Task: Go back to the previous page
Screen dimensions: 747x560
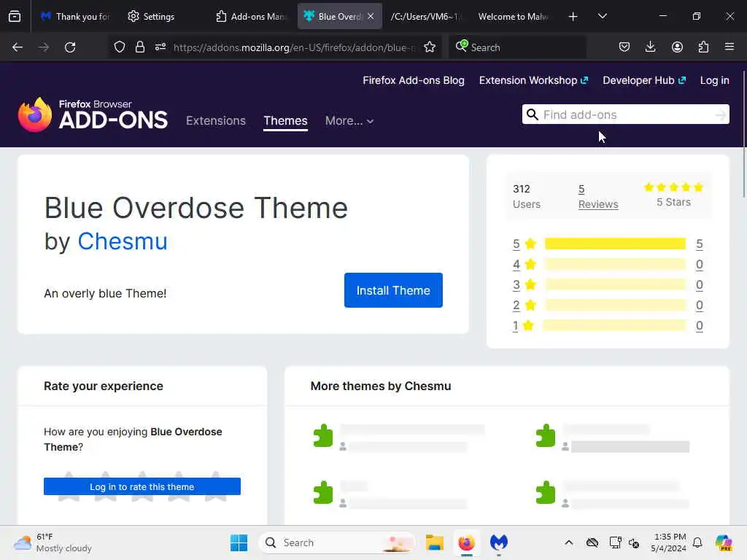Action: [x=18, y=47]
